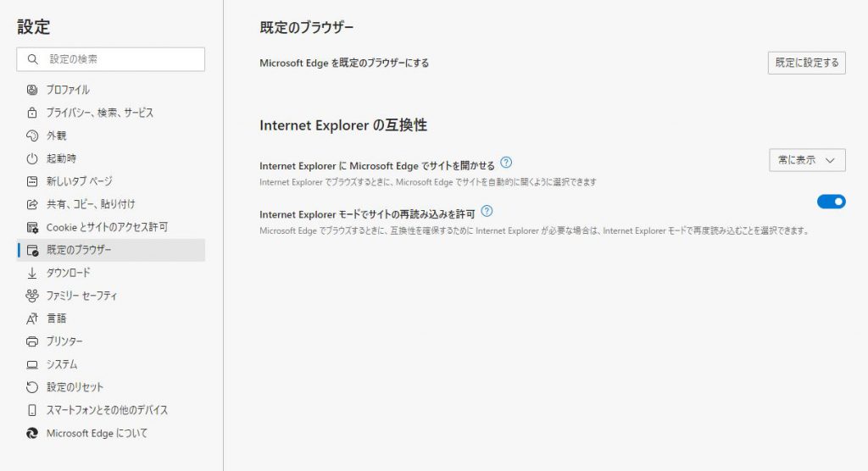The width and height of the screenshot is (868, 471).
Task: Toggle Internet Explorer モード reload switch off
Action: click(x=831, y=202)
